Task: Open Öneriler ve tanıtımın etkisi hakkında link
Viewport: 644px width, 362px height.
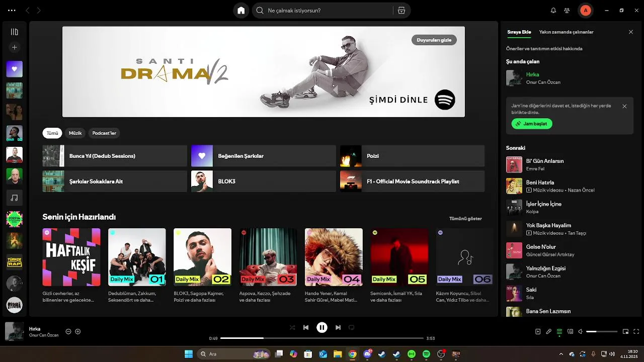Action: point(544,49)
